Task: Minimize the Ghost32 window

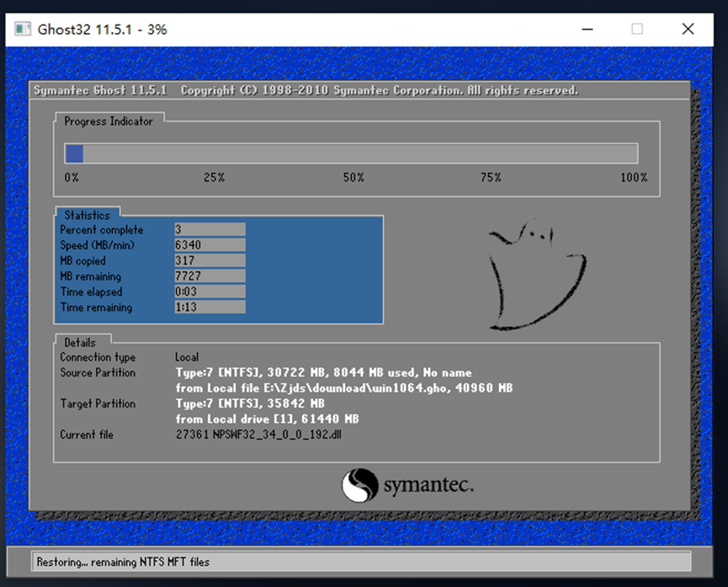Action: tap(587, 29)
